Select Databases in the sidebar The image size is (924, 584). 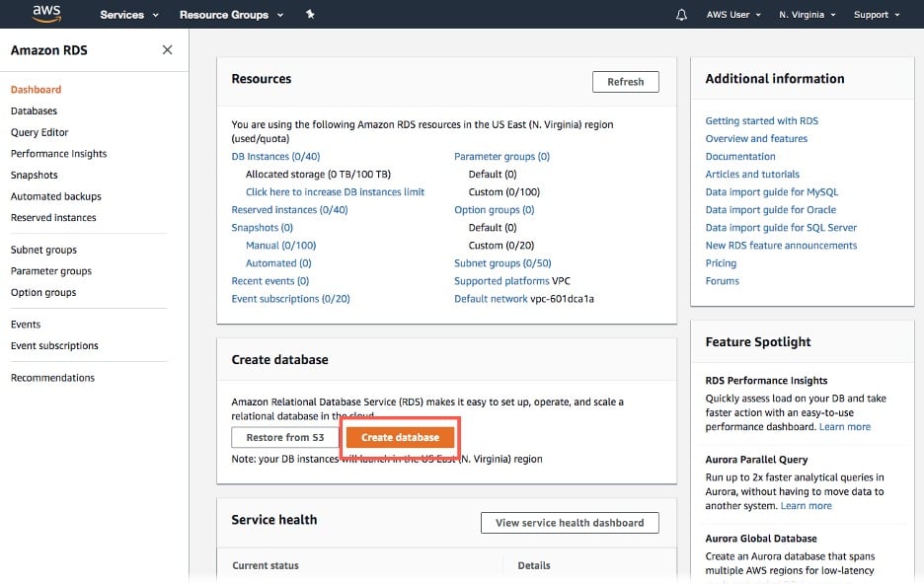click(x=33, y=110)
